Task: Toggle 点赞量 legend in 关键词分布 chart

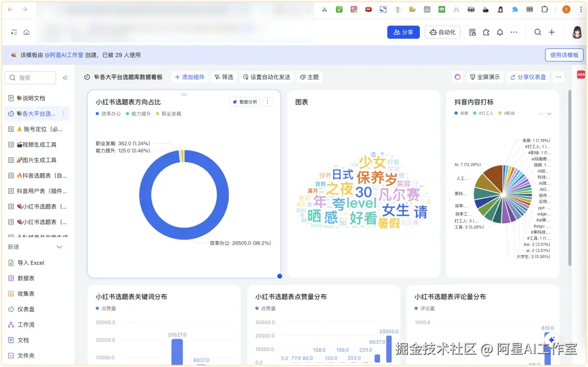Action: pos(106,309)
